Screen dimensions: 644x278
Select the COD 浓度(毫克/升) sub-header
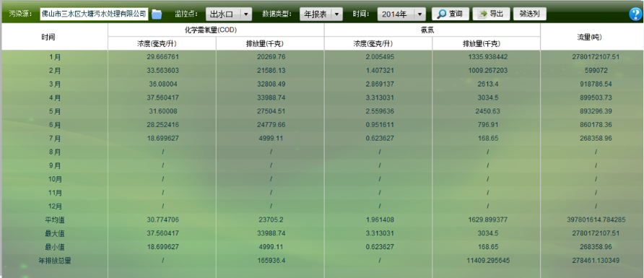pyautogui.click(x=162, y=43)
